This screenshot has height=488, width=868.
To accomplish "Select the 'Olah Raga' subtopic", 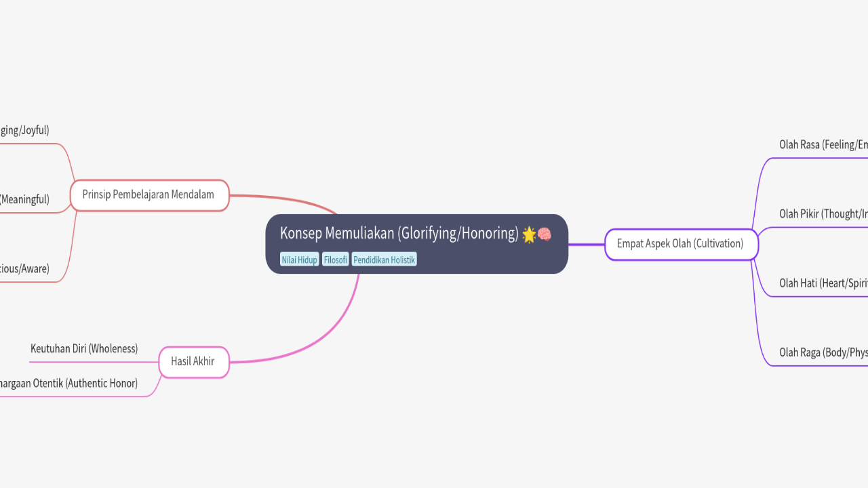I will pos(823,352).
